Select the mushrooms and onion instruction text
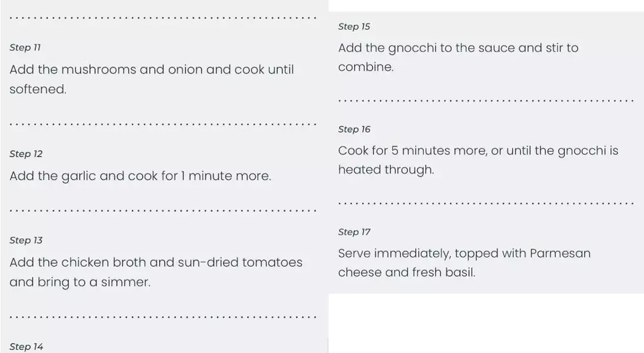Image resolution: width=644 pixels, height=353 pixels. pos(152,79)
